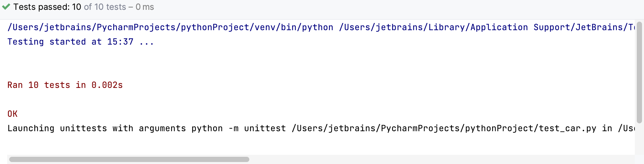
Task: Click the "Tests passed: 10" status label
Action: click(47, 7)
